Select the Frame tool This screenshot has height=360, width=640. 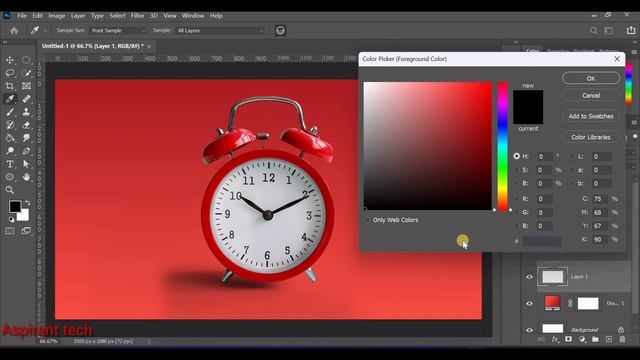pos(26,86)
